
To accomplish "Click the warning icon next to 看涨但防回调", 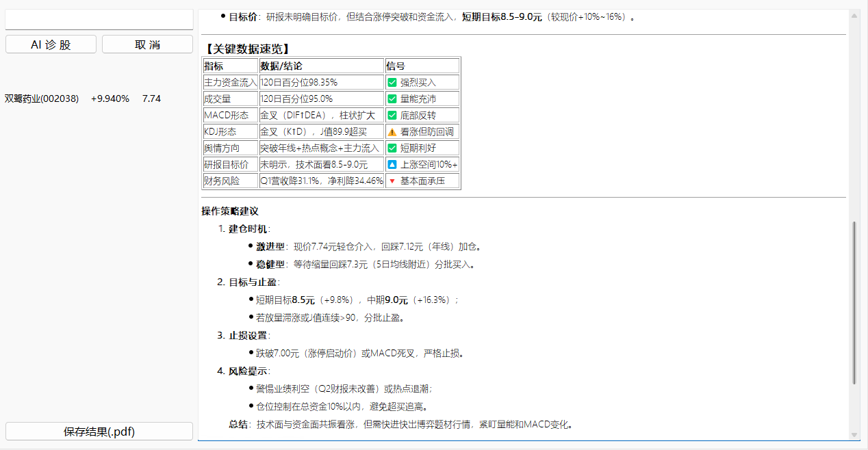I will click(392, 131).
